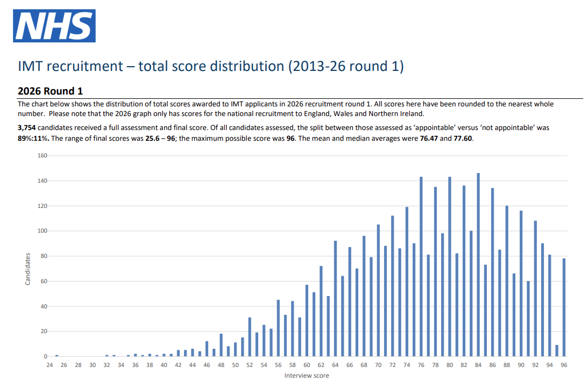588x389 pixels.
Task: Select the 2026 Round 1 heading
Action: point(50,91)
